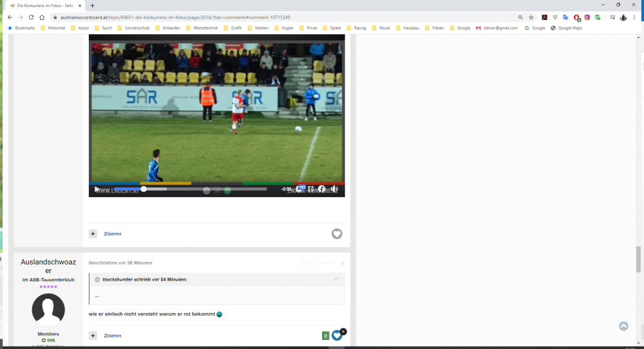The height and width of the screenshot is (349, 644).
Task: Close the 'Die Konkurrenz im Fokus' tab
Action: [x=80, y=6]
